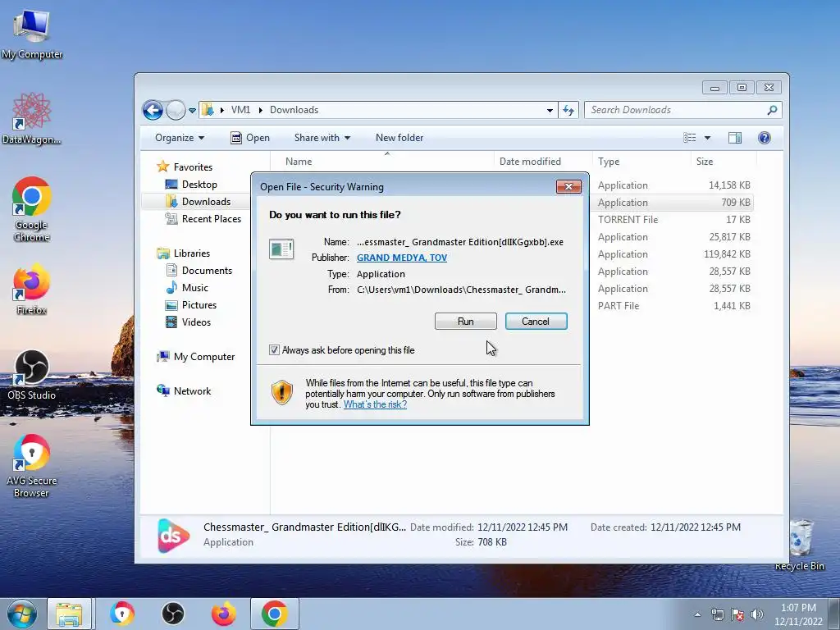Click the Run button in Security Warning
Image resolution: width=840 pixels, height=630 pixels.
pyautogui.click(x=466, y=322)
